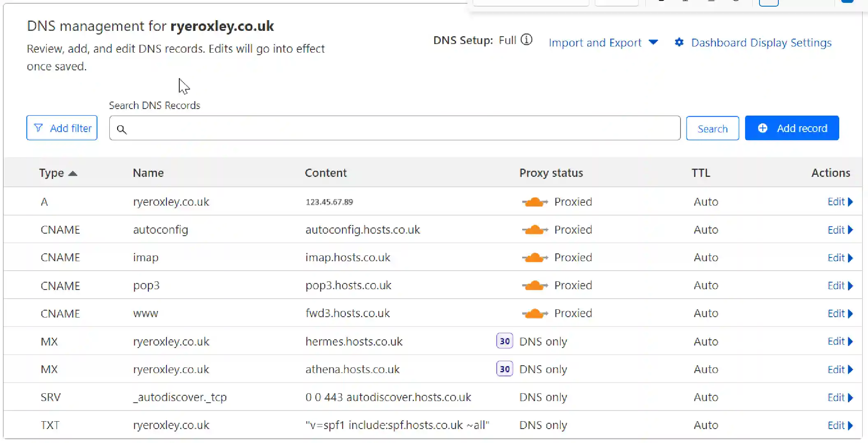
Task: Click the info icon next to DNS Setup Full
Action: [527, 40]
